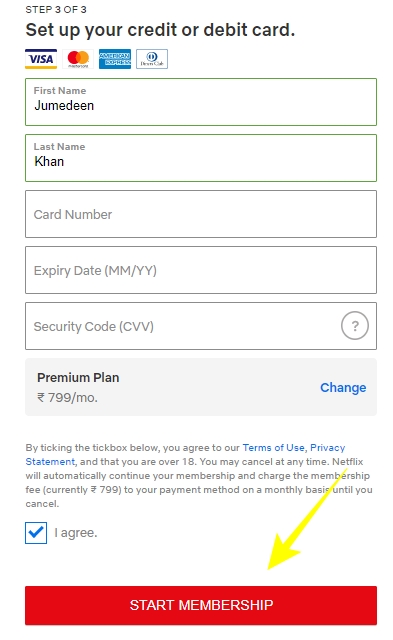The image size is (393, 640).
Task: Focus the First Name field containing Jumedeen
Action: [201, 102]
